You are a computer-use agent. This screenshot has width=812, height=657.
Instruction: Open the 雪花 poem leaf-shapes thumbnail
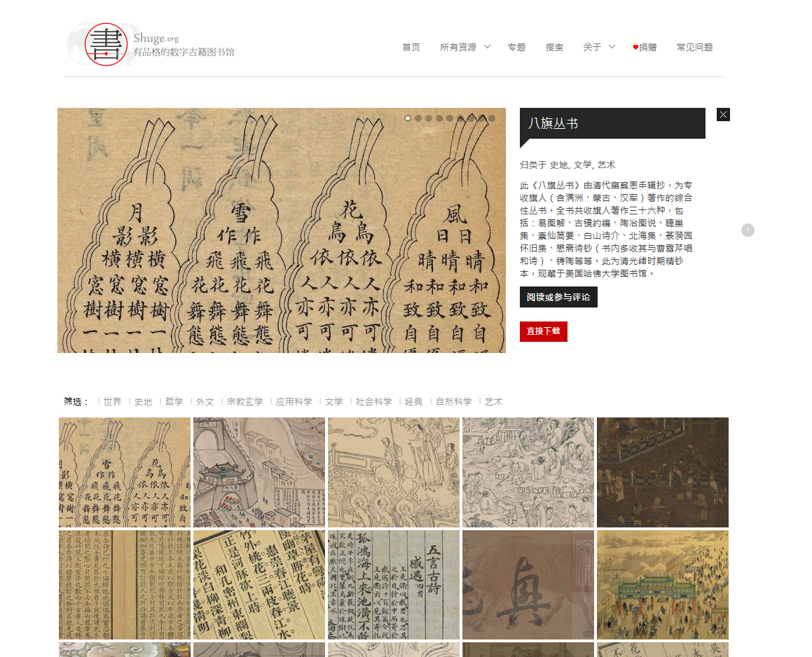pos(124,472)
